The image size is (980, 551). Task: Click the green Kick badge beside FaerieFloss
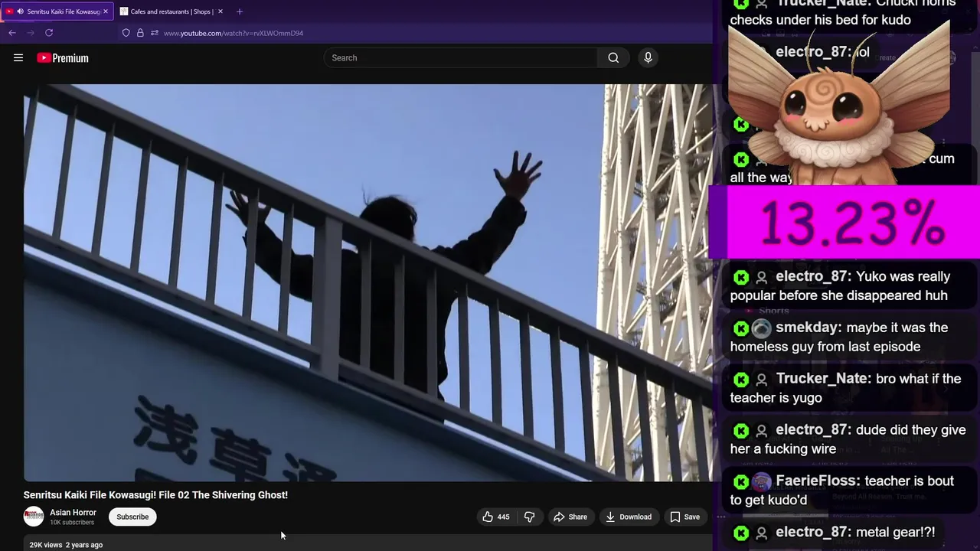point(741,482)
